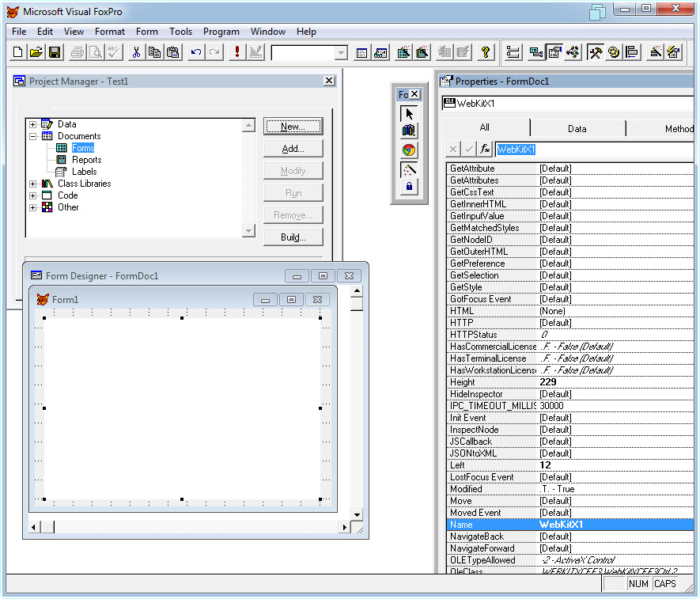Select the Height property row
Screen dimensions: 700x599
[570, 382]
